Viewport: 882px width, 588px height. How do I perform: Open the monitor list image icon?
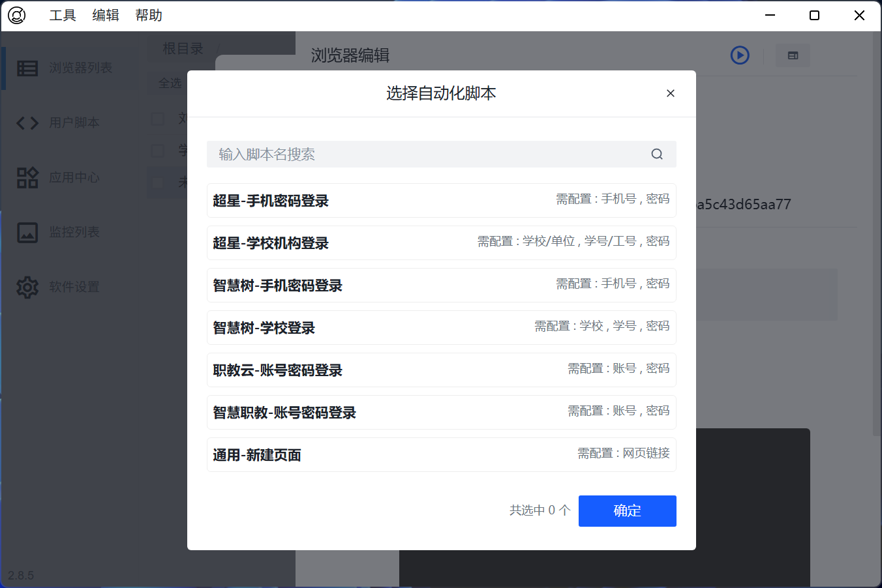27,232
